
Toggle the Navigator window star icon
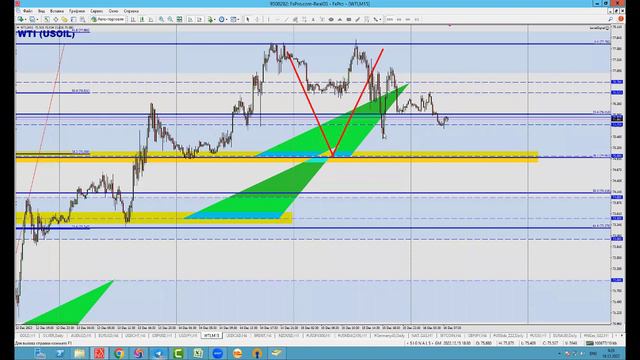64,19
